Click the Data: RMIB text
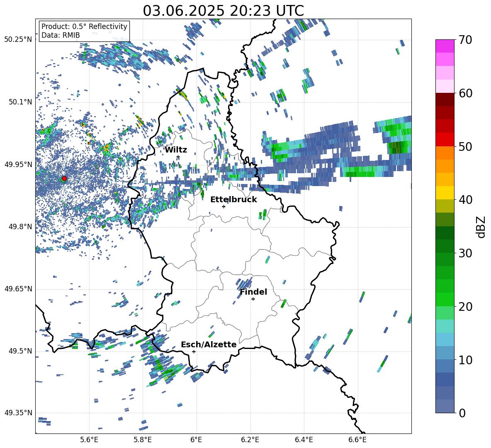 click(x=61, y=35)
